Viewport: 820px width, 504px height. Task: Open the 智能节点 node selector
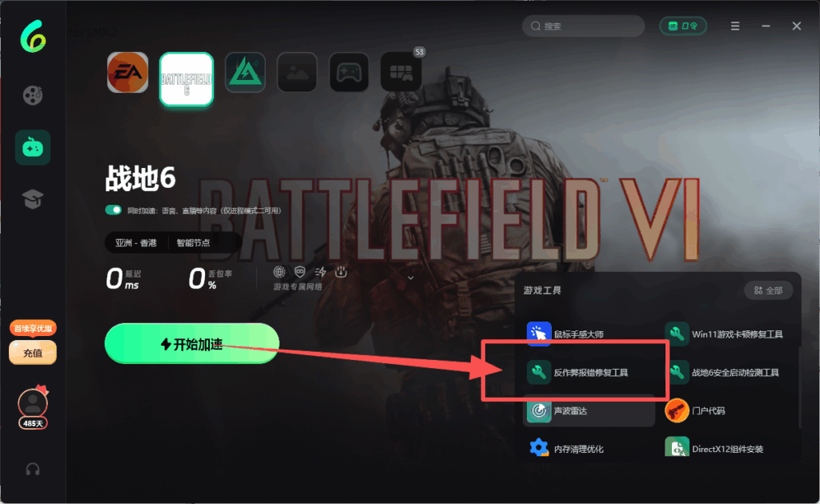click(x=194, y=243)
